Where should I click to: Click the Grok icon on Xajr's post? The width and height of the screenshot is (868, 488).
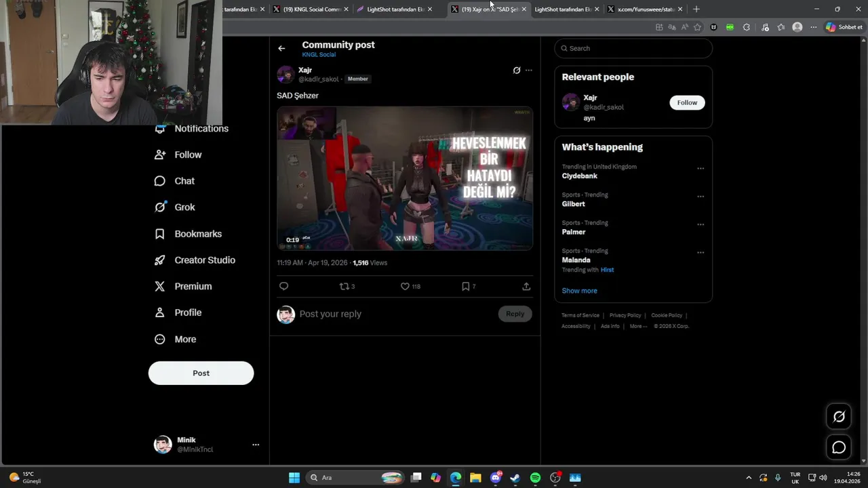coord(517,70)
